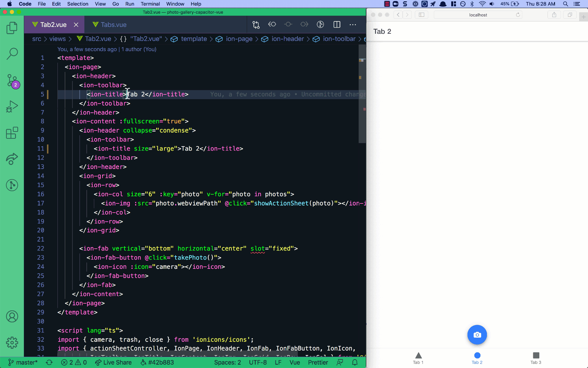
Task: Click the Live Share icon in Activity Bar
Action: [12, 159]
